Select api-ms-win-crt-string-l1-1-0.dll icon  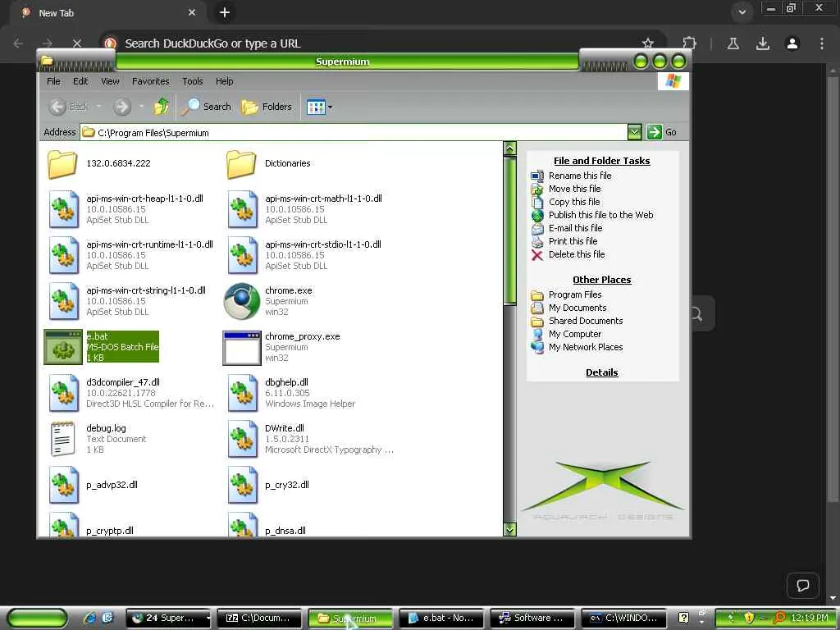[63, 302]
